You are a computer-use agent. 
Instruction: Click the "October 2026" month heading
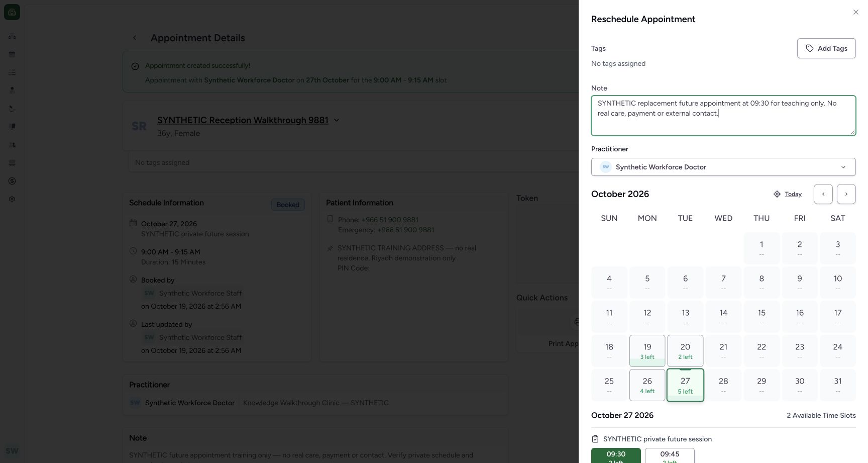point(620,194)
